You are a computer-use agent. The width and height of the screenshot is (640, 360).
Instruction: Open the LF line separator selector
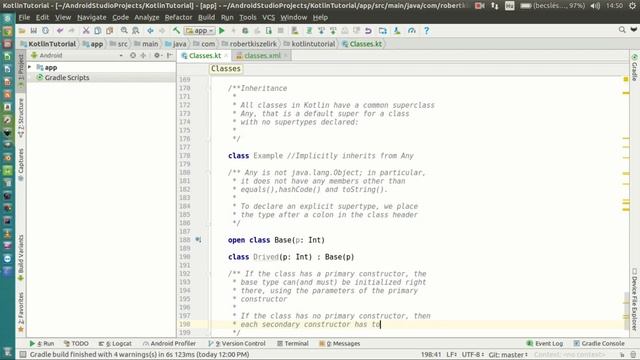coord(451,355)
